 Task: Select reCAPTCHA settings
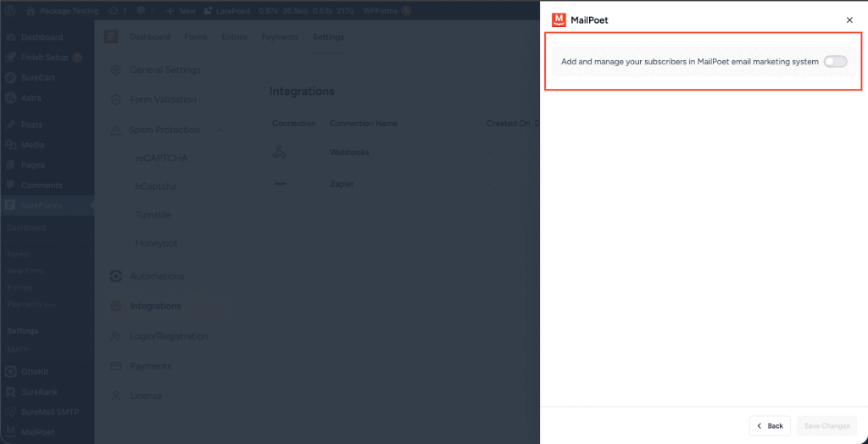162,158
